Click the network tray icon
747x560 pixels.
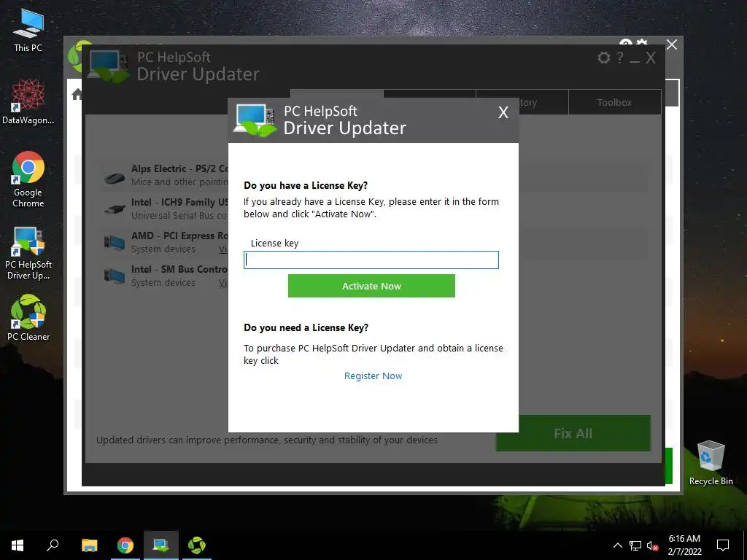click(635, 545)
